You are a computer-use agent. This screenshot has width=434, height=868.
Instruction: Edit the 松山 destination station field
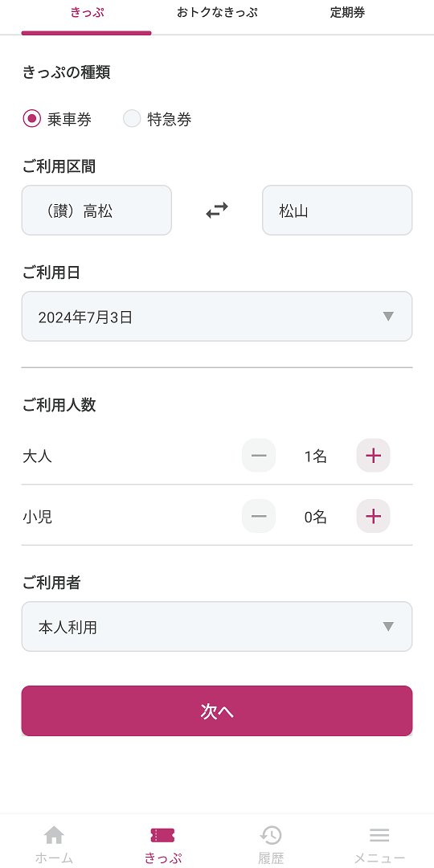point(337,211)
